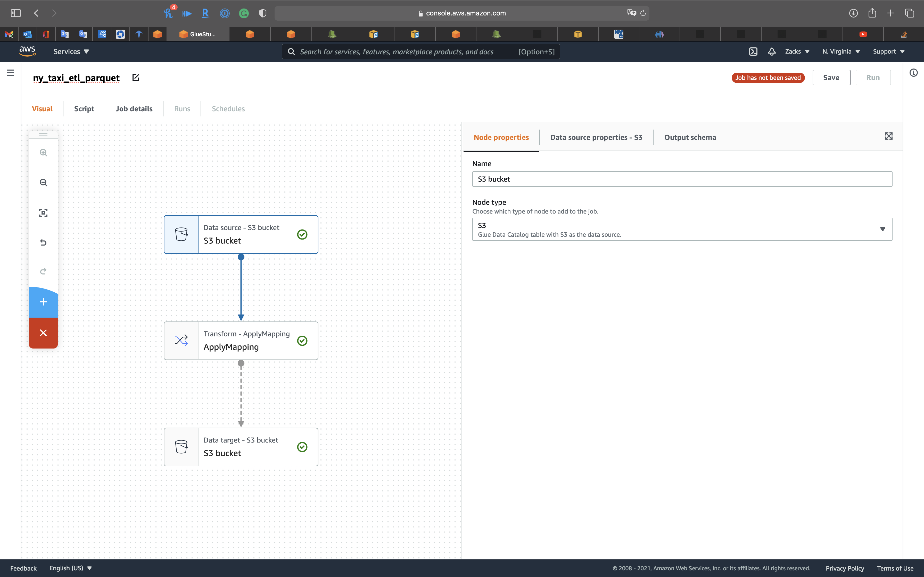Image resolution: width=924 pixels, height=577 pixels.
Task: Add a node with blue plus button
Action: tap(43, 302)
